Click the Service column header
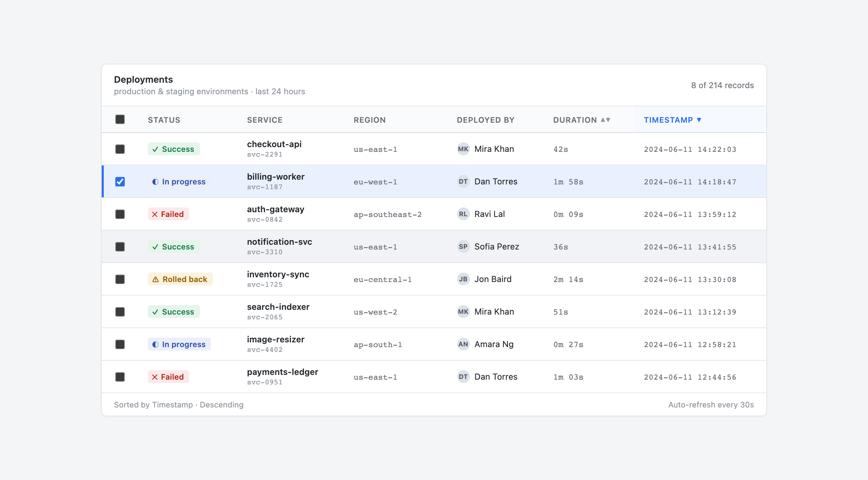This screenshot has height=480, width=868. click(x=265, y=120)
